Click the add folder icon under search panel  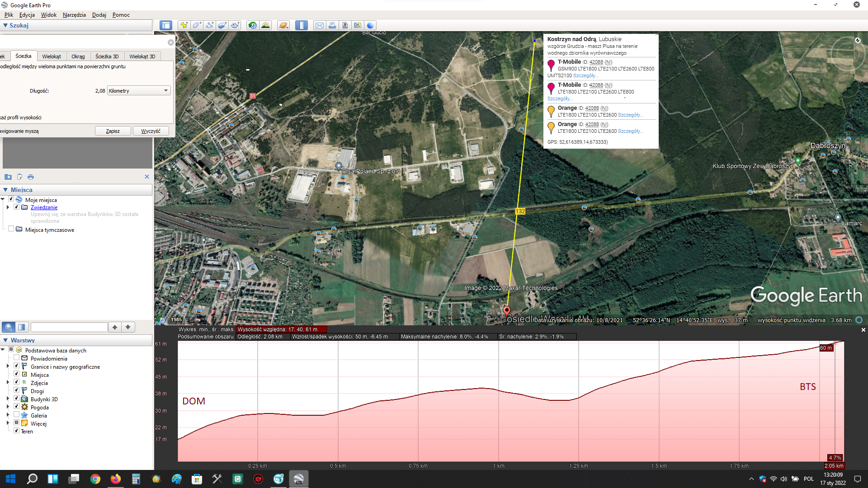coord(8,177)
